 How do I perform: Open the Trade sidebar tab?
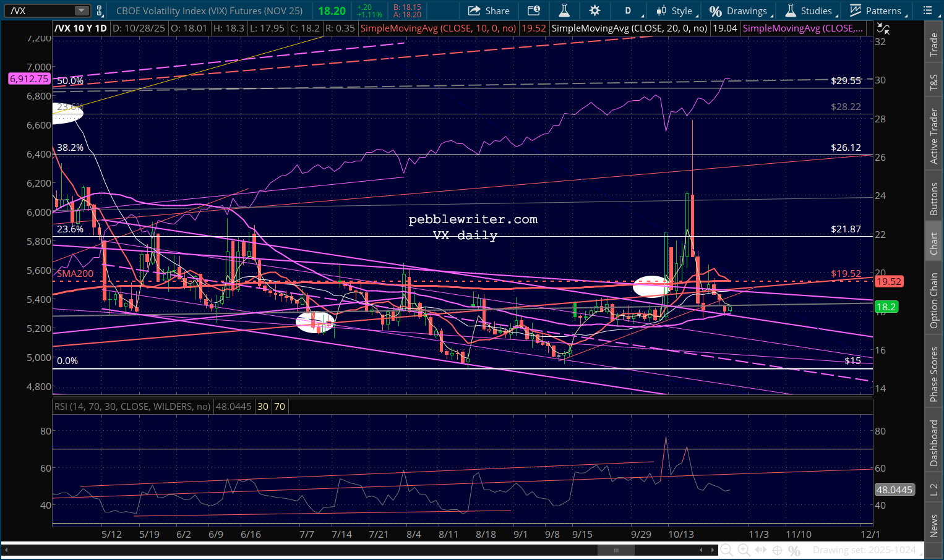[x=933, y=45]
